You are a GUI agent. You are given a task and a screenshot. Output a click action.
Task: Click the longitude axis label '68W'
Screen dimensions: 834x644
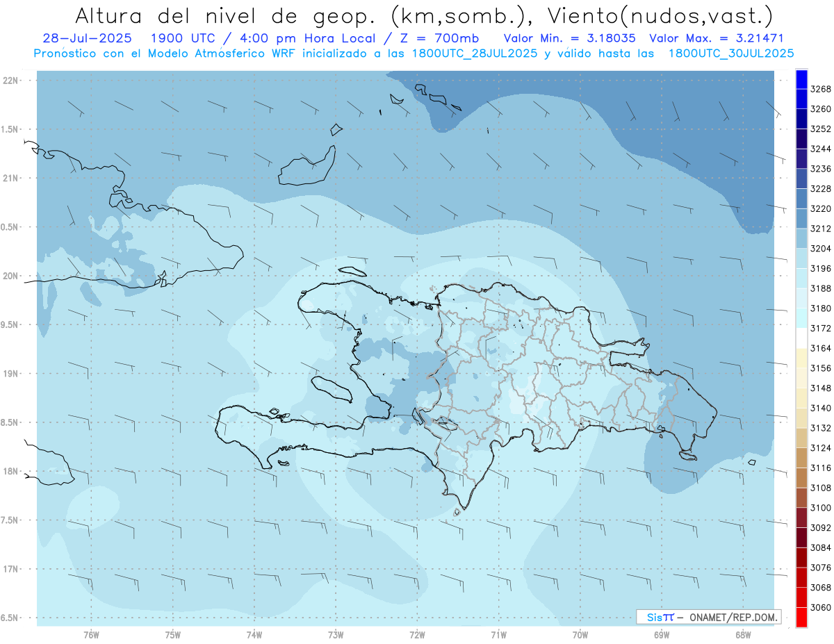(743, 634)
